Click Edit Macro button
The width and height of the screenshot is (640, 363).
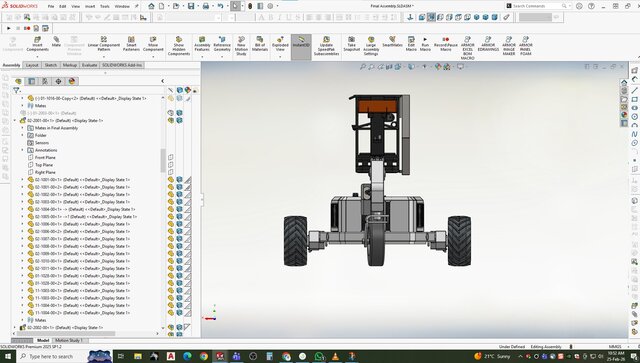(411, 44)
